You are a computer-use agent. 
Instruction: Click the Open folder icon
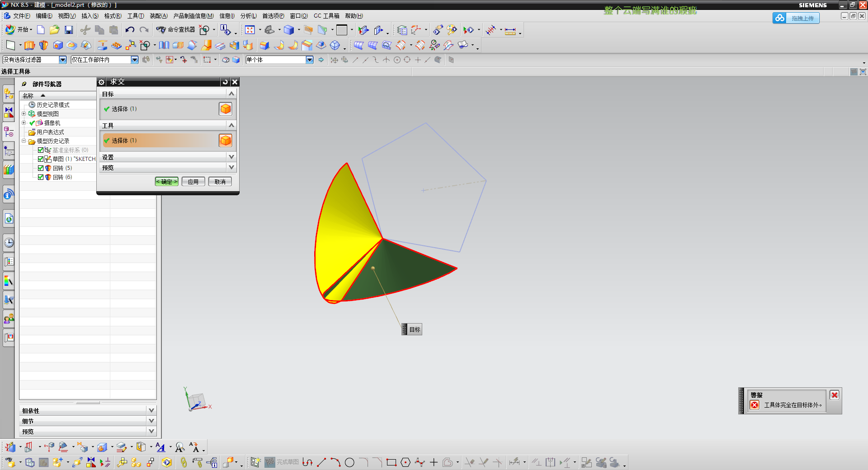tap(55, 30)
